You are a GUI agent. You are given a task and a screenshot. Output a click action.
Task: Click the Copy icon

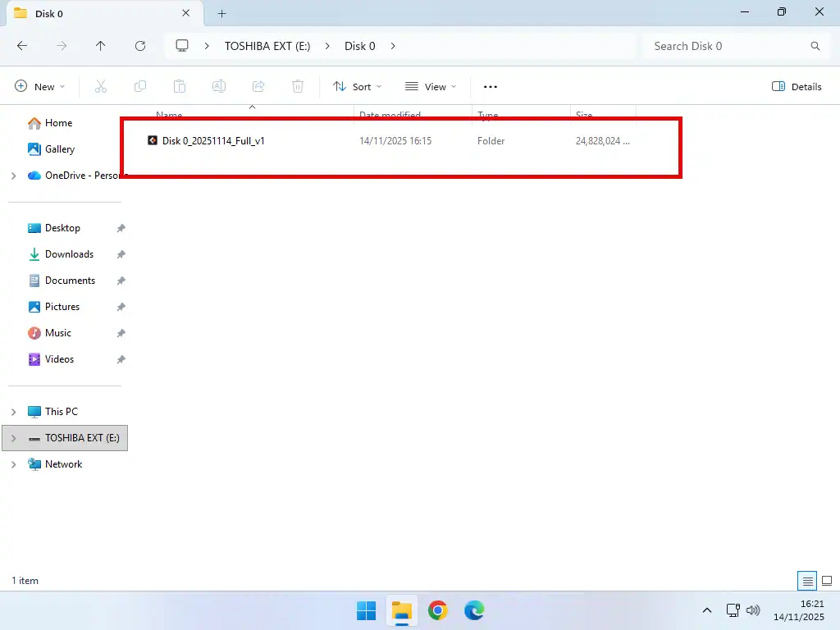pyautogui.click(x=139, y=86)
